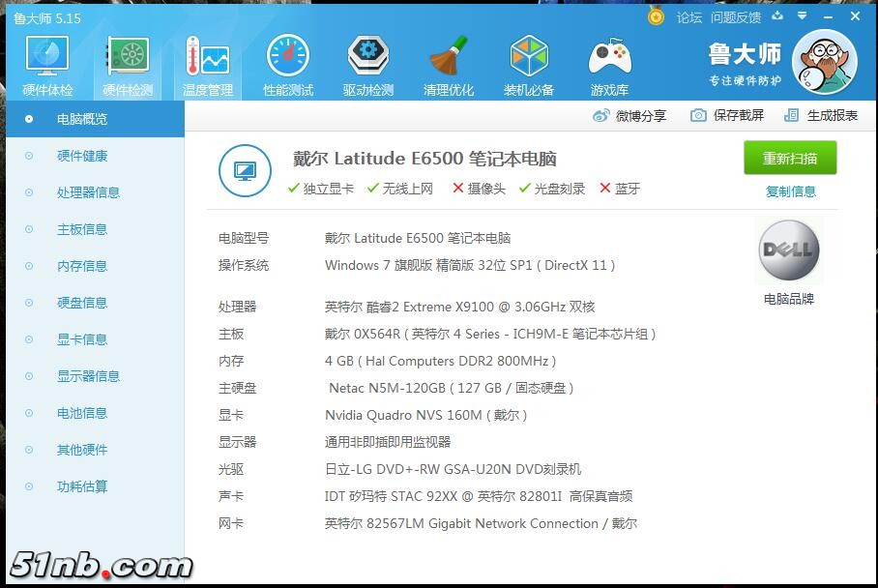Click the gold medal icon in title bar
Viewport: 878px width, 588px height.
point(657,17)
